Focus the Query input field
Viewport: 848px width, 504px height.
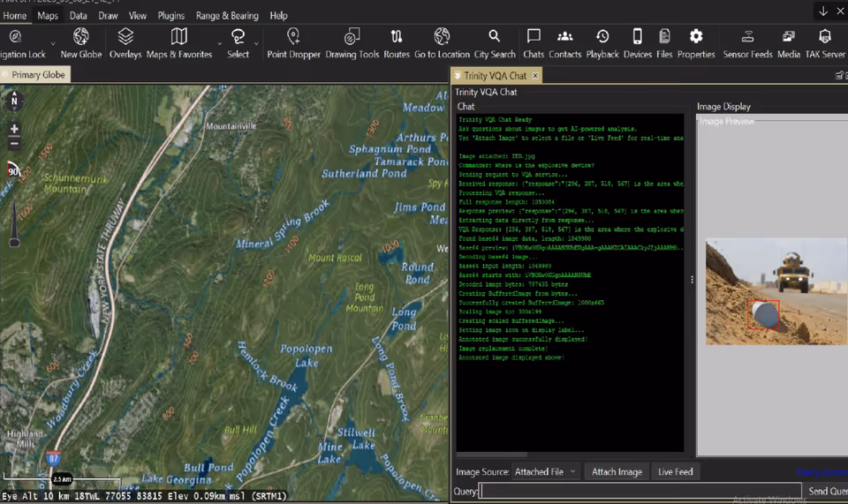640,491
